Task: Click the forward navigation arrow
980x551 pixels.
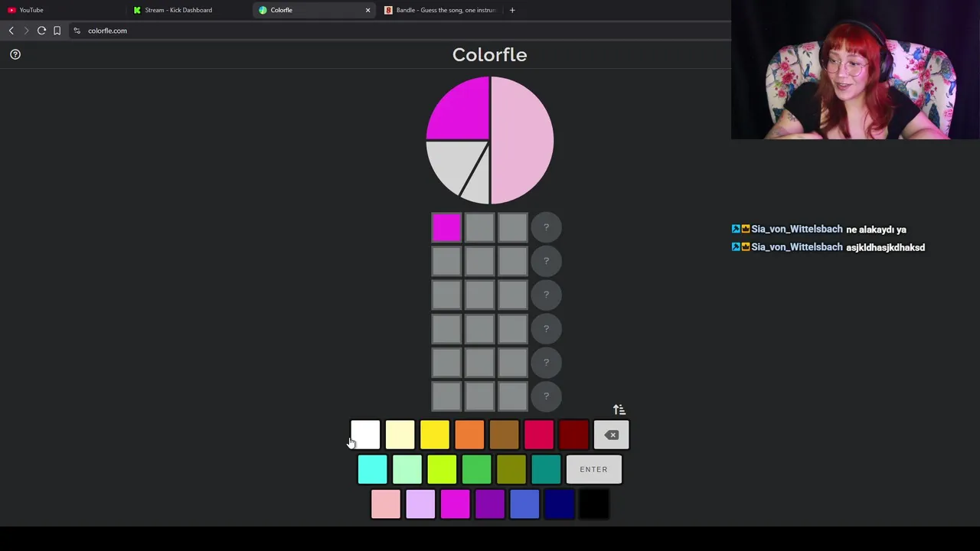Action: [x=26, y=31]
